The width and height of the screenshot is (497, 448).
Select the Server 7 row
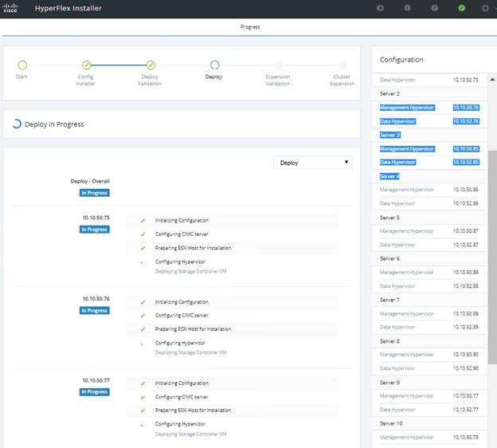[429, 300]
